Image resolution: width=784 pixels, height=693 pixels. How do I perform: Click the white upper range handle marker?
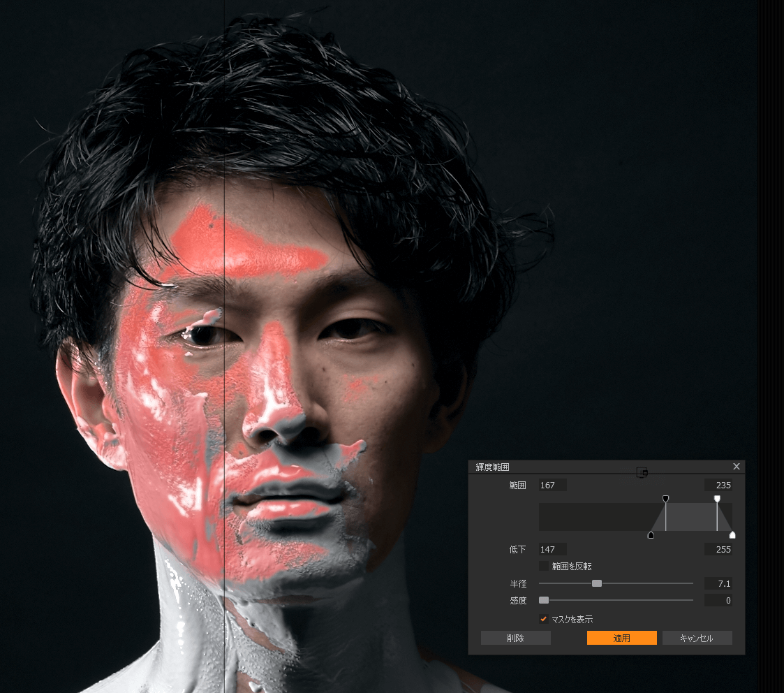click(x=717, y=499)
